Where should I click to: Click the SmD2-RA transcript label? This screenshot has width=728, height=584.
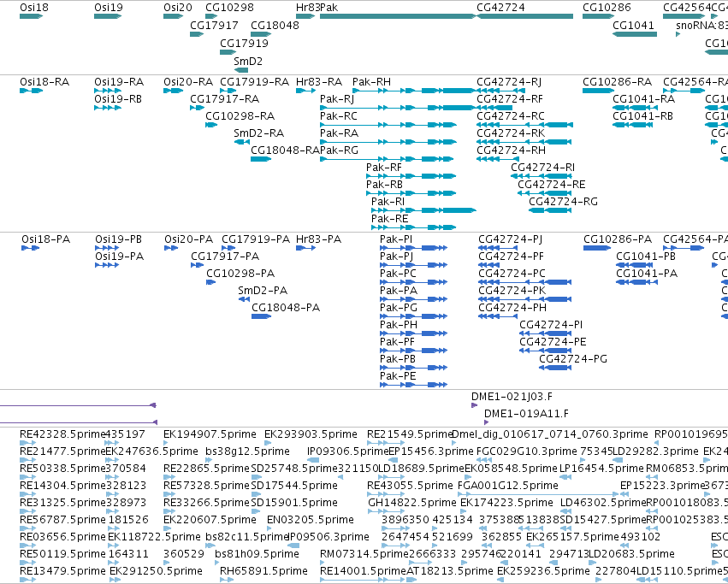tap(258, 133)
